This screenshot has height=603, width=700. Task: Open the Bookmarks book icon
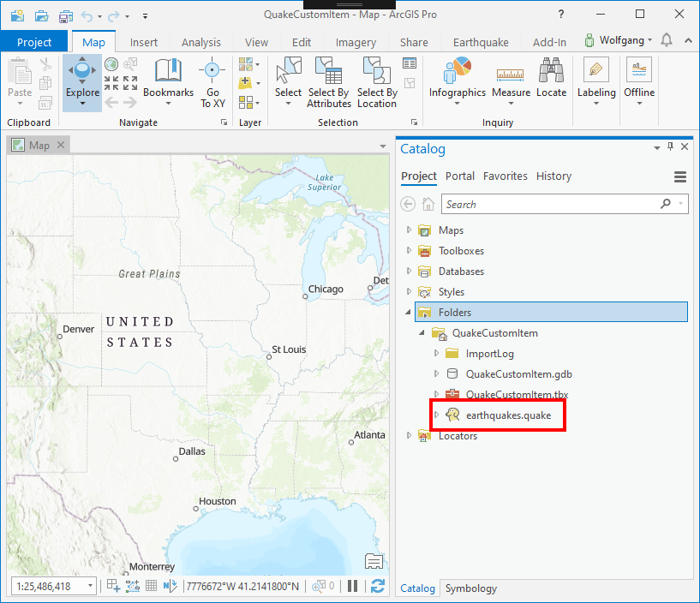pos(168,70)
